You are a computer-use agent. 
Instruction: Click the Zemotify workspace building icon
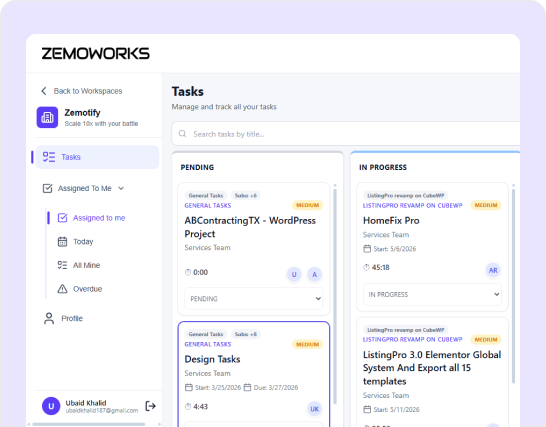47,117
